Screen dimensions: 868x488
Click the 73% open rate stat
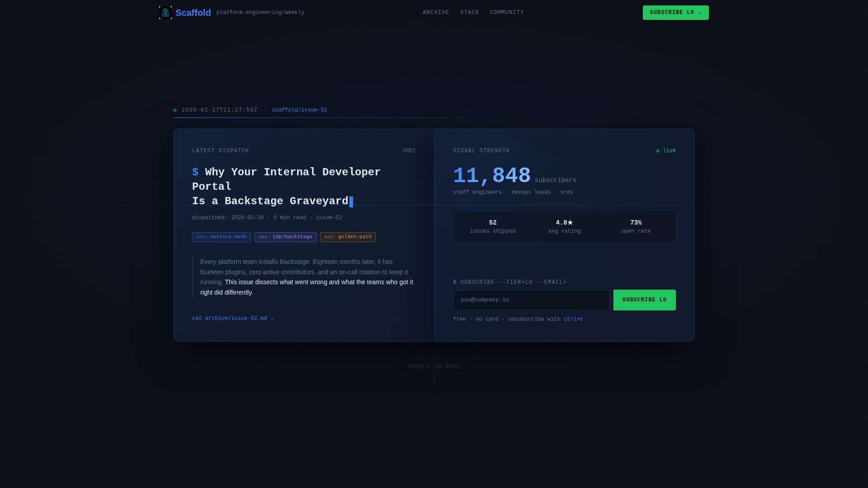[636, 227]
